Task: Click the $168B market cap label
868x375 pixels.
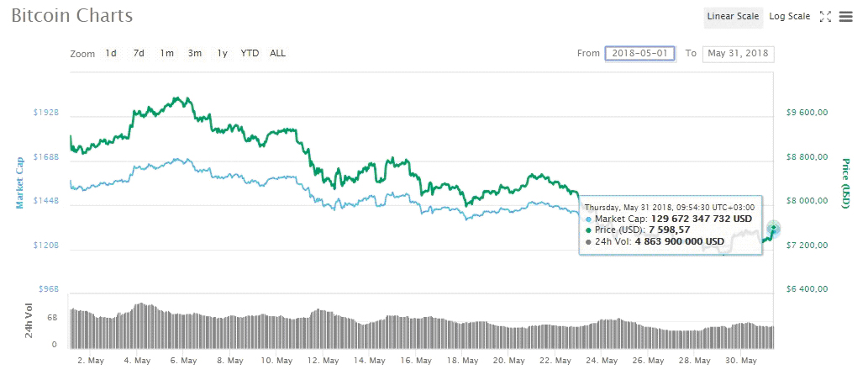Action: click(x=45, y=156)
